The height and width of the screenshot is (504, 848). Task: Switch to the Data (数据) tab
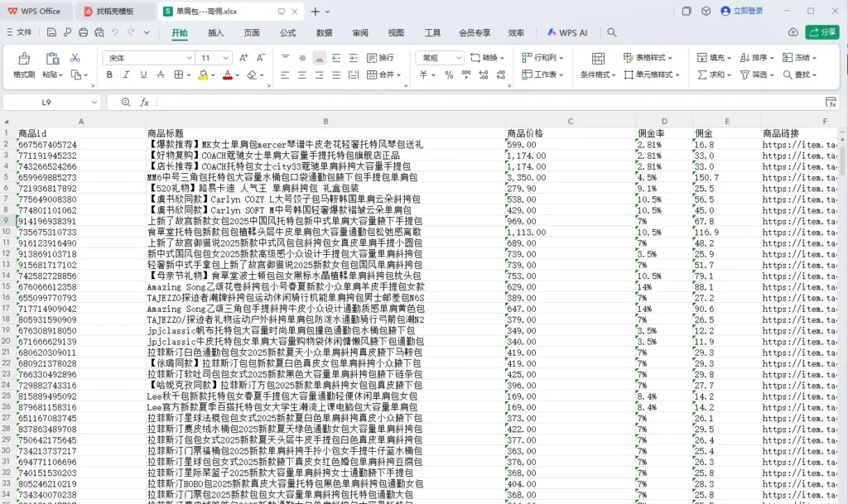click(x=324, y=32)
